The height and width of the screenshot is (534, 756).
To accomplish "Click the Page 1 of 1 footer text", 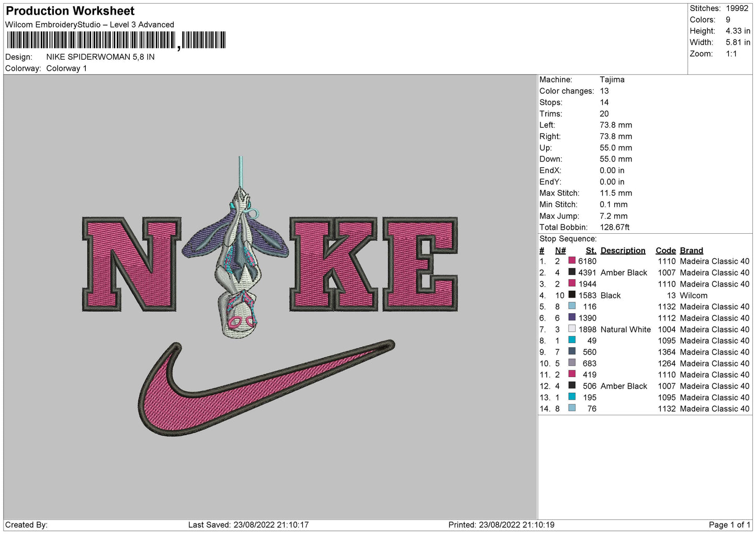I will point(729,525).
